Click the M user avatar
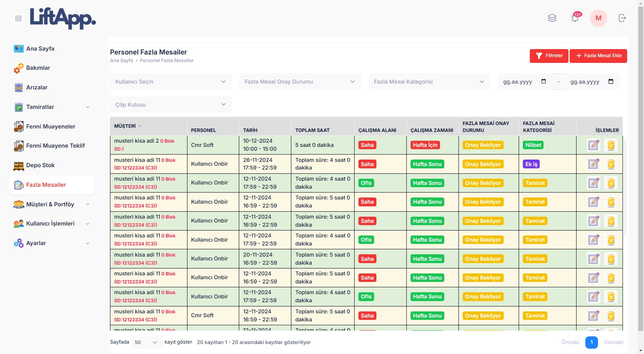The height and width of the screenshot is (354, 644). coord(598,18)
